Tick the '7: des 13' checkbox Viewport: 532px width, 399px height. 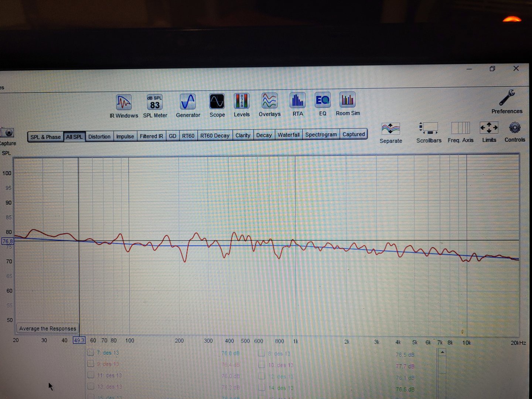pyautogui.click(x=91, y=352)
